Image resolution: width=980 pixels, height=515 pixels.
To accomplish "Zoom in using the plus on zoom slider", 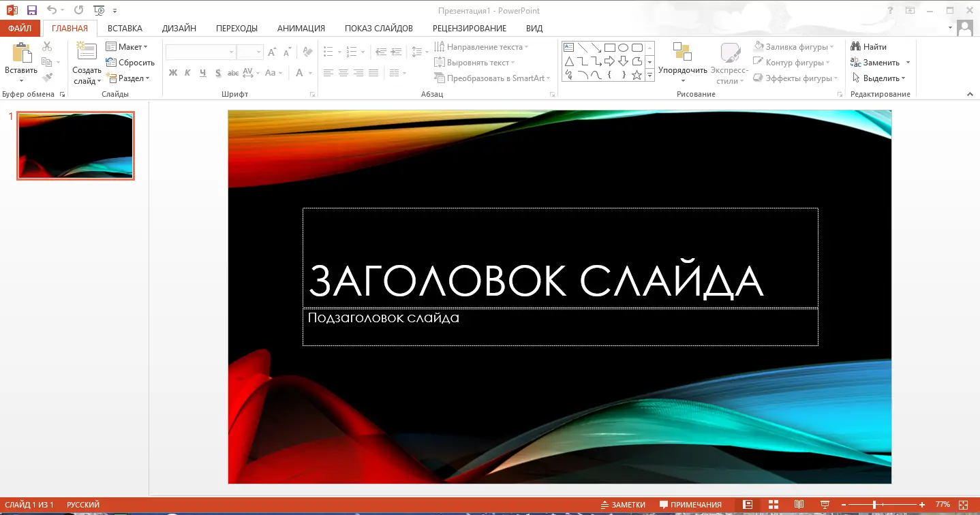I will pyautogui.click(x=921, y=505).
